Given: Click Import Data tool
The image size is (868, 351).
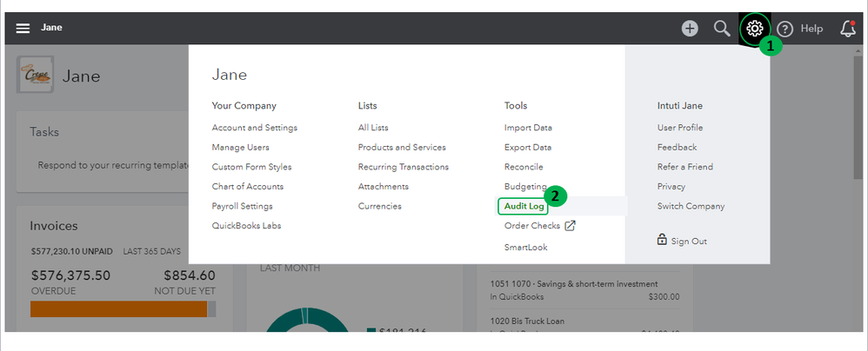Looking at the screenshot, I should click(527, 128).
